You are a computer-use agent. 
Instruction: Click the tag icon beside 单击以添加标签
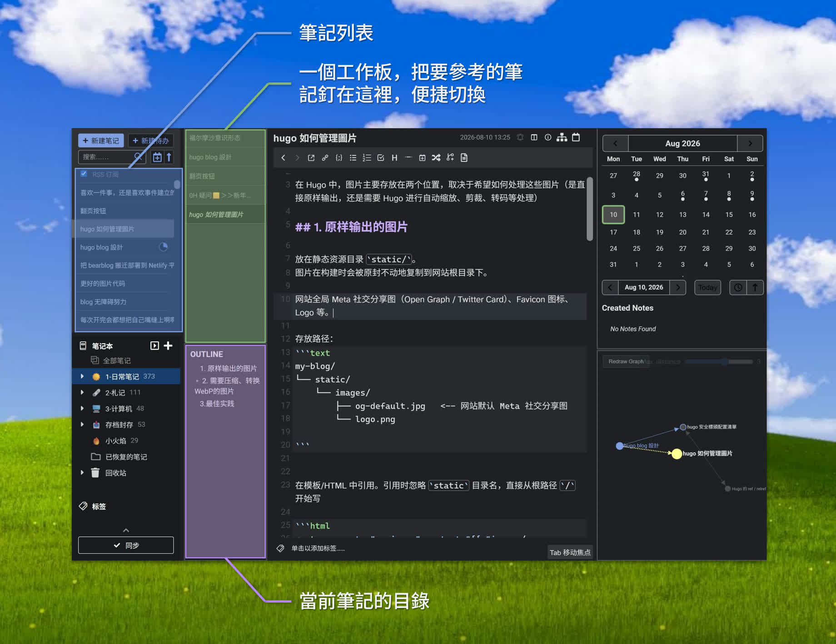(280, 549)
